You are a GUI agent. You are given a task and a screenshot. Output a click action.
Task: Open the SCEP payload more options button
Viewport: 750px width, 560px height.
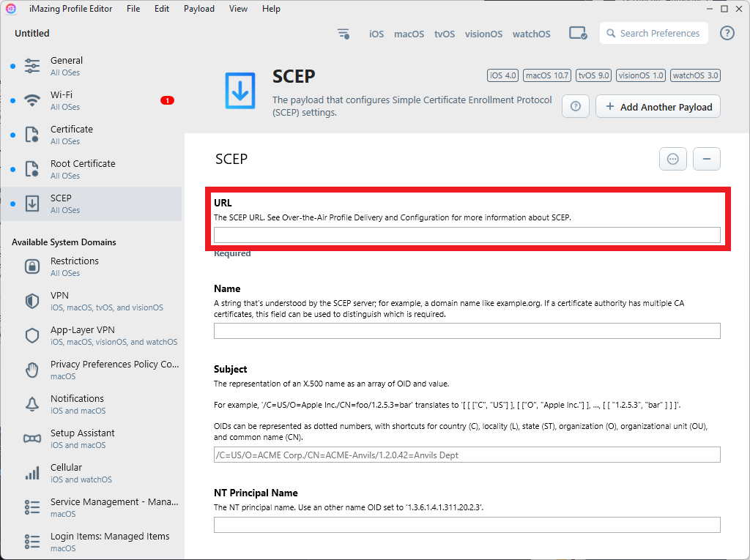pos(673,159)
